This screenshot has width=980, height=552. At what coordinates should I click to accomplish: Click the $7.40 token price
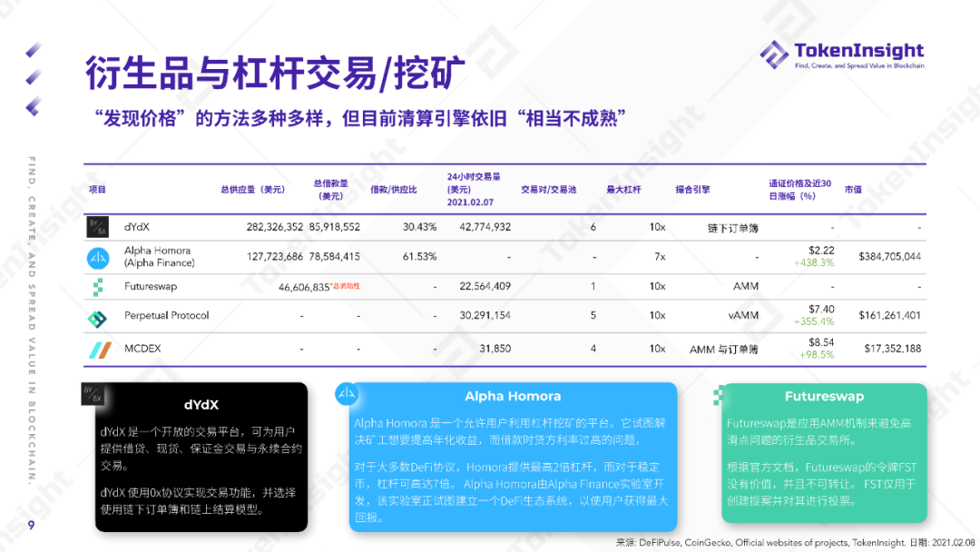pyautogui.click(x=821, y=309)
